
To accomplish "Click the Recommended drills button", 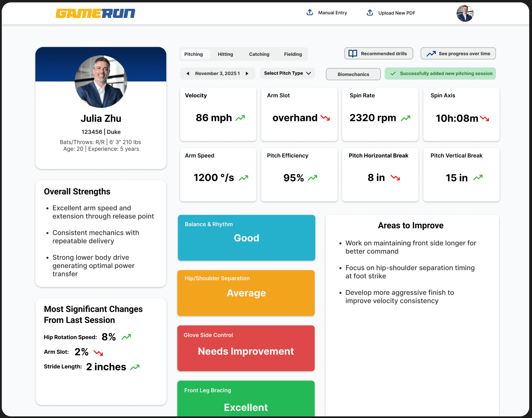I will click(378, 53).
